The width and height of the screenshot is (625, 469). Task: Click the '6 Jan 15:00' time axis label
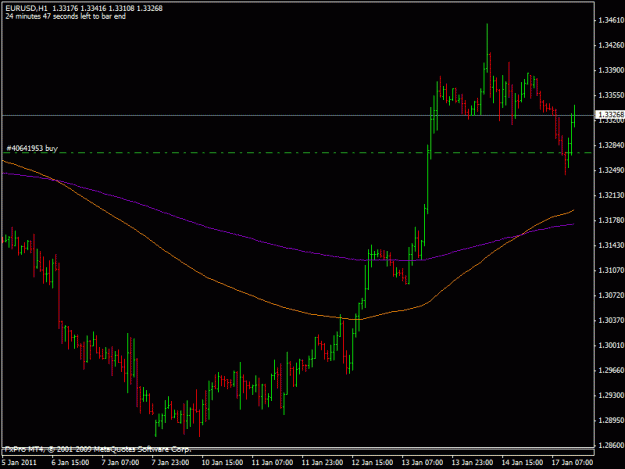coord(70,463)
